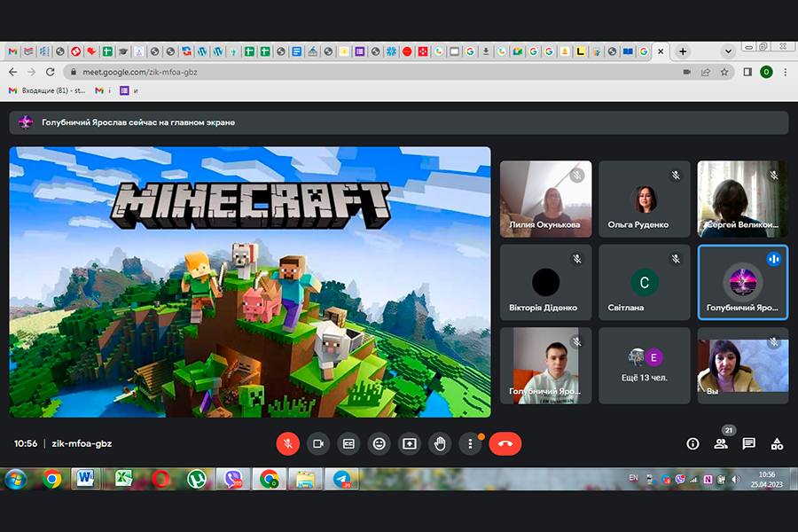The width and height of the screenshot is (798, 532).
Task: Open the meeting details info icon
Action: click(692, 443)
